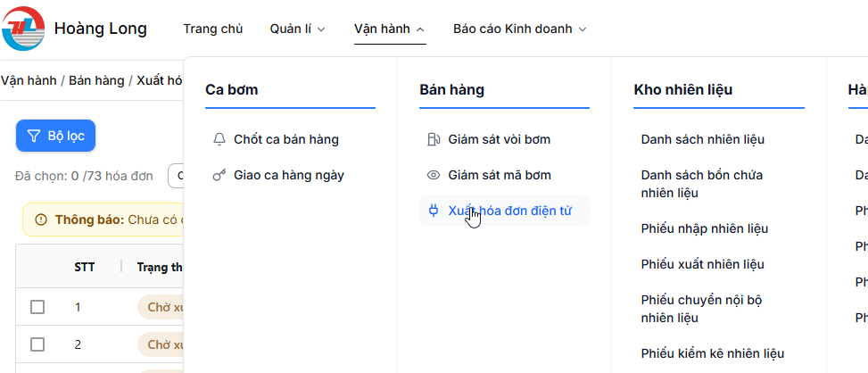868x373 pixels.
Task: Click the plug icon for Xuất hóa đơn điện tử
Action: tap(434, 211)
